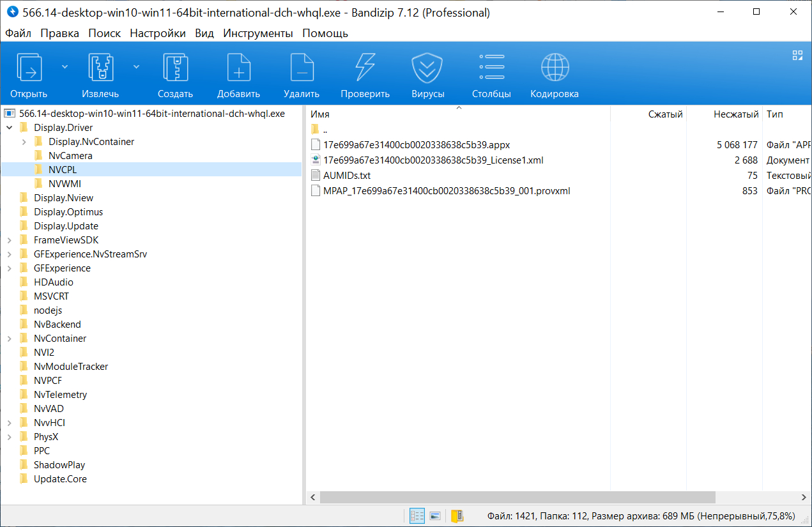Switch to thumbnail view icon in status bar
The width and height of the screenshot is (812, 527).
click(435, 516)
